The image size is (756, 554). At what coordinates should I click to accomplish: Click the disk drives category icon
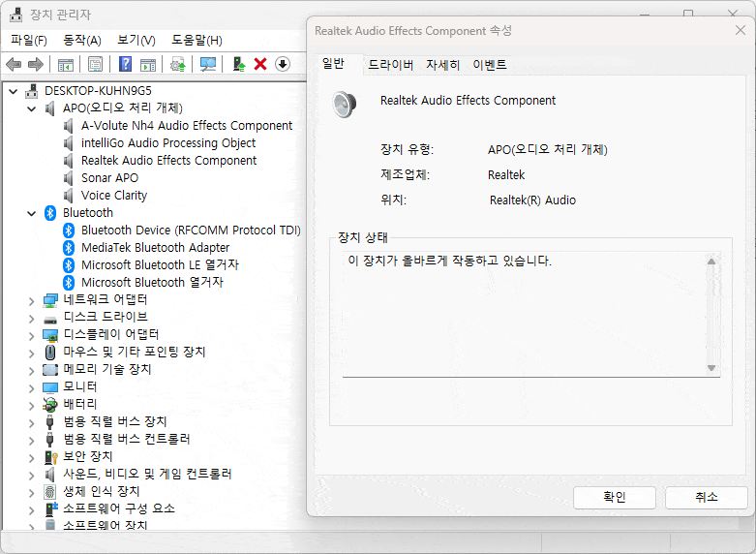point(50,320)
